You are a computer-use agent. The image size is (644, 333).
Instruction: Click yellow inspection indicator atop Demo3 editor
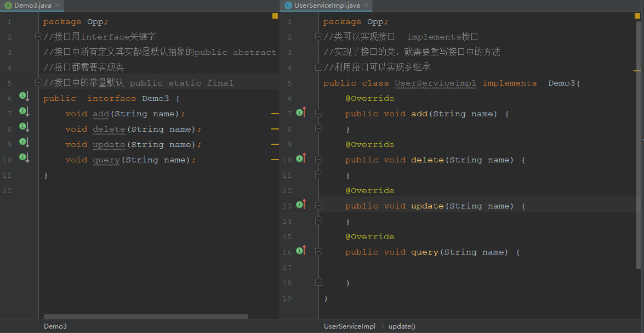(275, 16)
